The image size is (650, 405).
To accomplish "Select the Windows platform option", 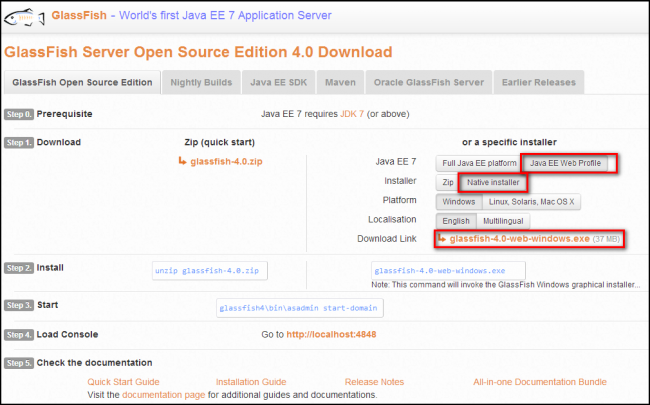I will click(x=458, y=202).
